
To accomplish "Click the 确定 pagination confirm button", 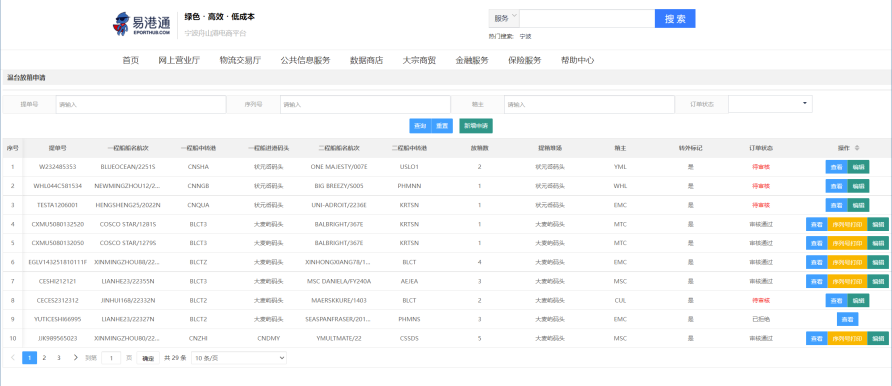I will point(148,358).
